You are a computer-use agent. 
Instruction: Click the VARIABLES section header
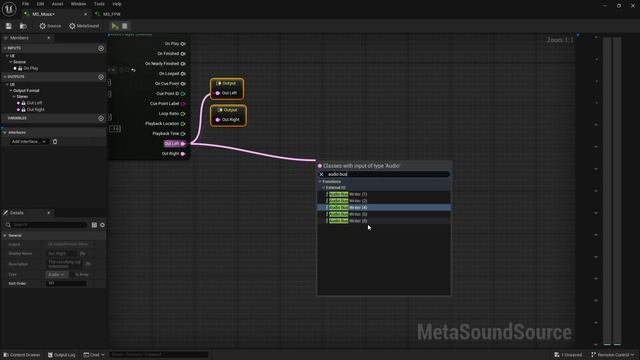click(x=53, y=118)
